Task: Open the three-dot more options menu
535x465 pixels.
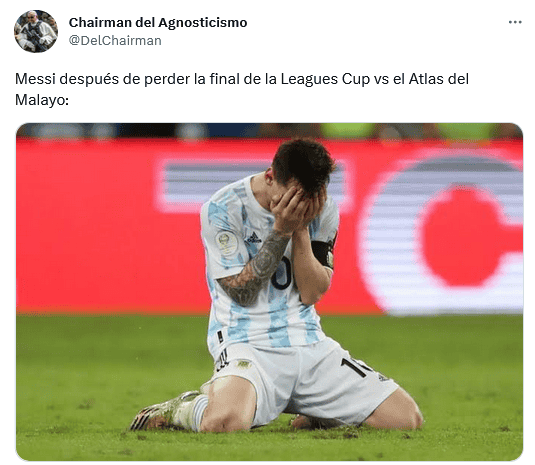Action: coord(515,22)
